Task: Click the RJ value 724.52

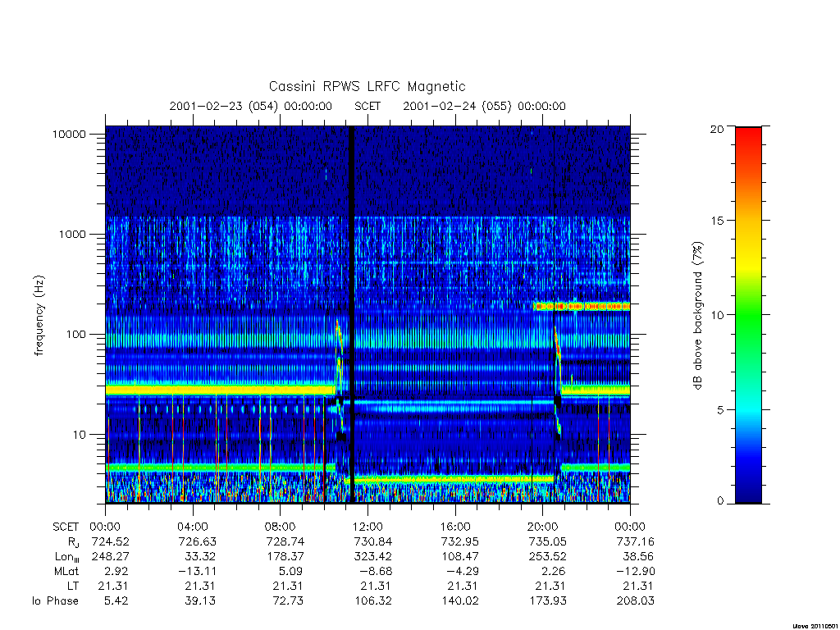Action: [111, 541]
